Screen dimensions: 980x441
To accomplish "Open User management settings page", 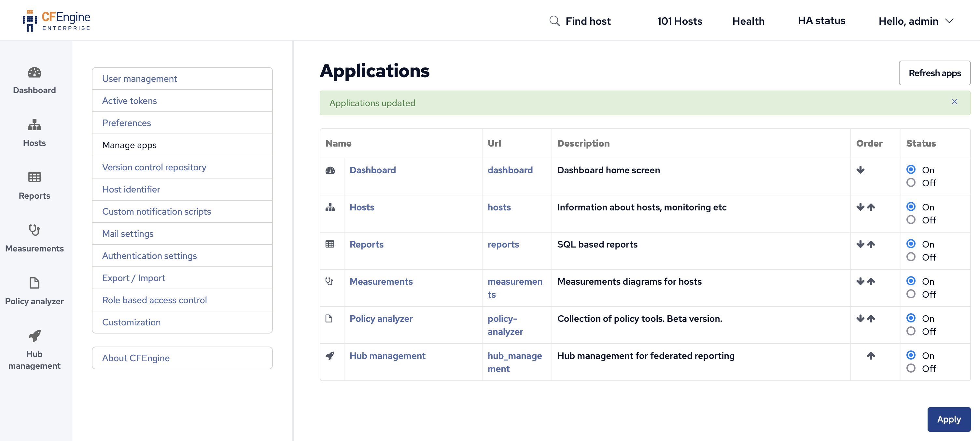I will click(140, 78).
